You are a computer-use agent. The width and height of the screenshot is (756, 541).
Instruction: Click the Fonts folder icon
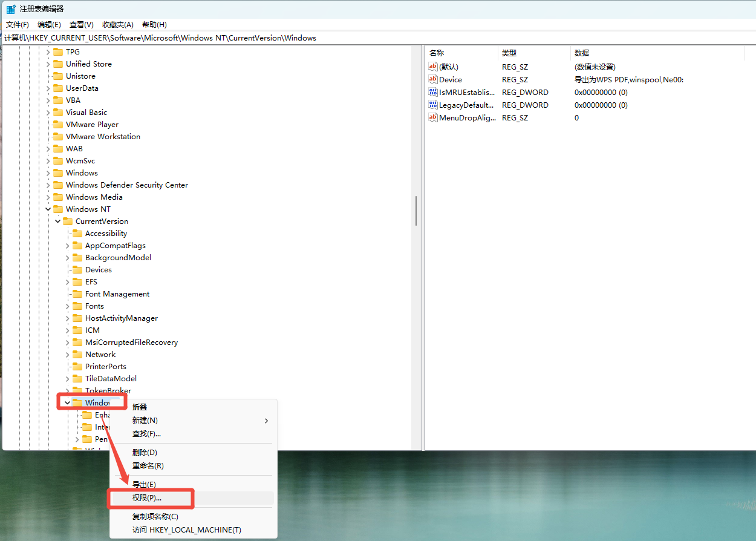coord(77,306)
